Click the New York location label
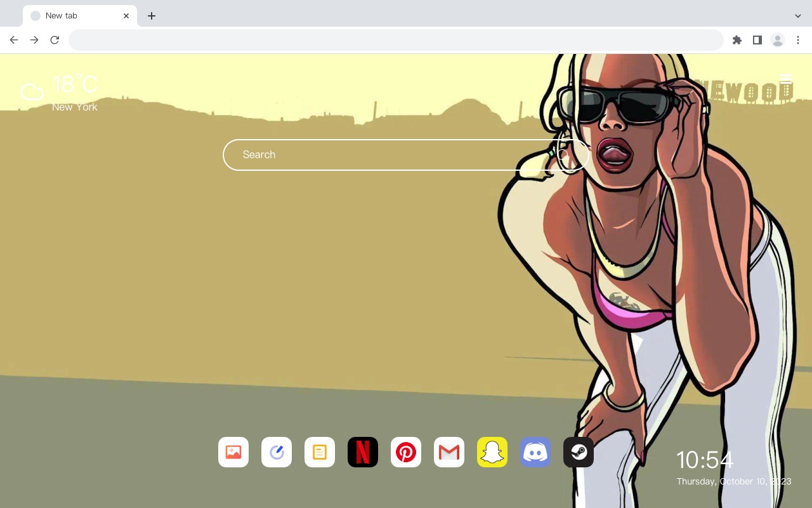This screenshot has width=812, height=508. coord(75,107)
